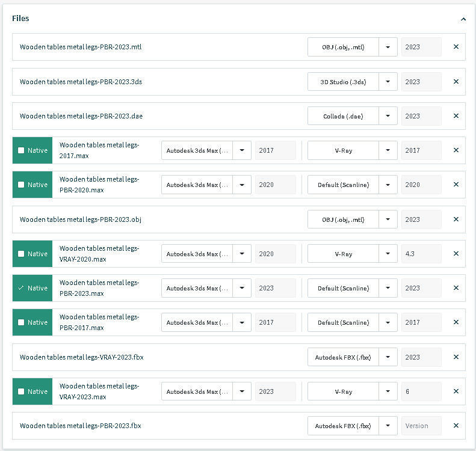Open the renderer dropdown for PBR-2020.max
The height and width of the screenshot is (451, 476).
pyautogui.click(x=388, y=185)
